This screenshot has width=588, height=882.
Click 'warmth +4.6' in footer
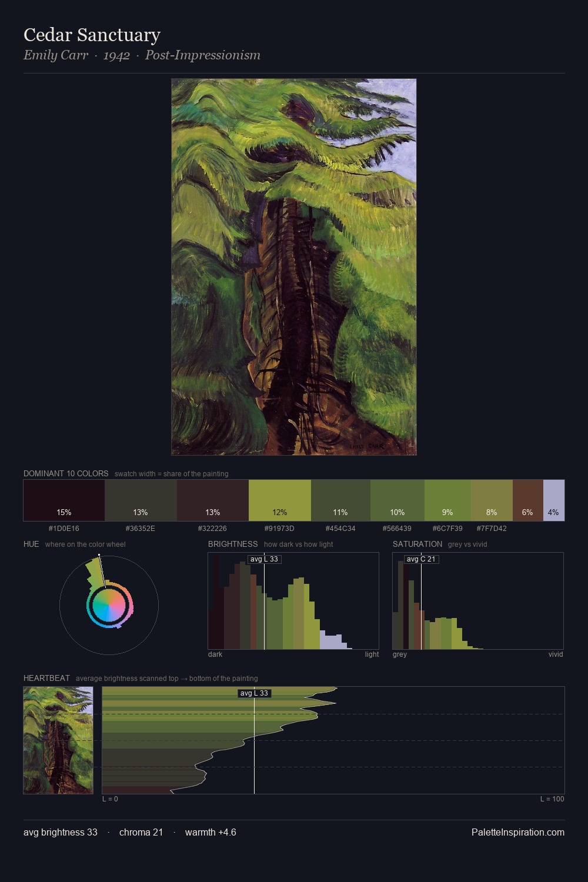point(211,832)
